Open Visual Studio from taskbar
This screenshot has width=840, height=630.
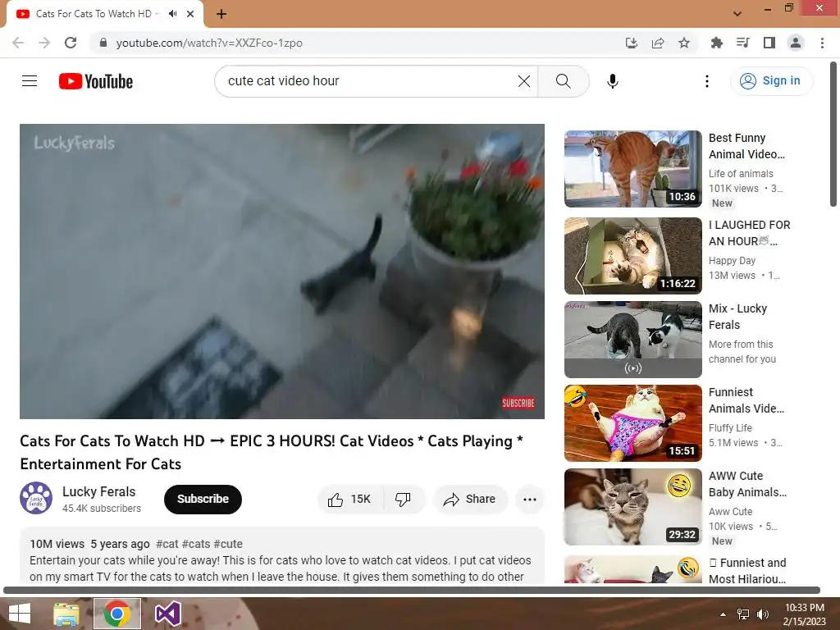point(167,614)
